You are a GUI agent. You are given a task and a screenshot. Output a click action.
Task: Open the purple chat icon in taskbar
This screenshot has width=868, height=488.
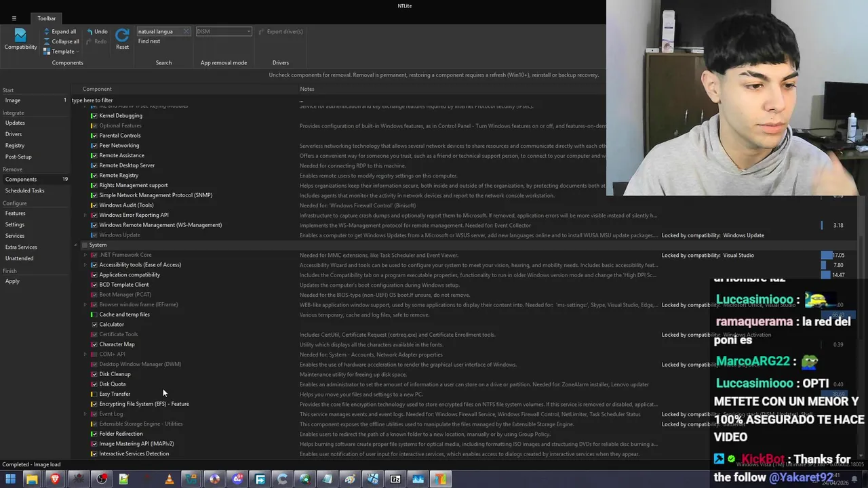pos(237,479)
